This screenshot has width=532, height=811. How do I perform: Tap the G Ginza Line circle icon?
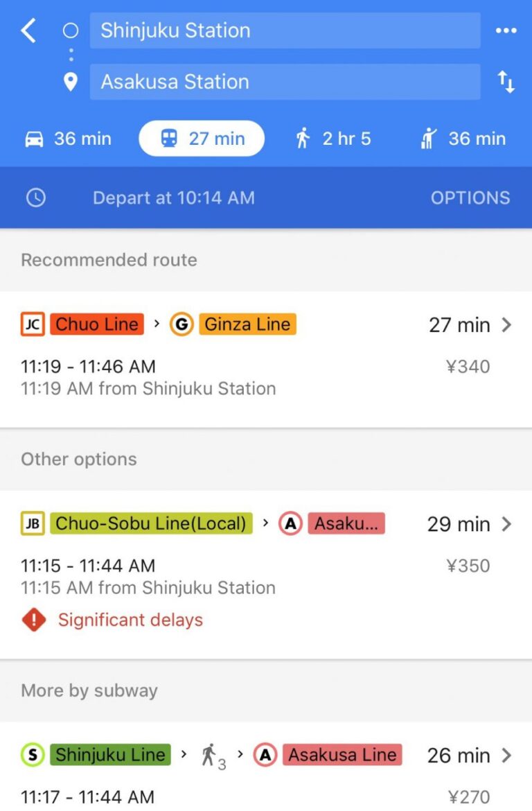[x=181, y=324]
